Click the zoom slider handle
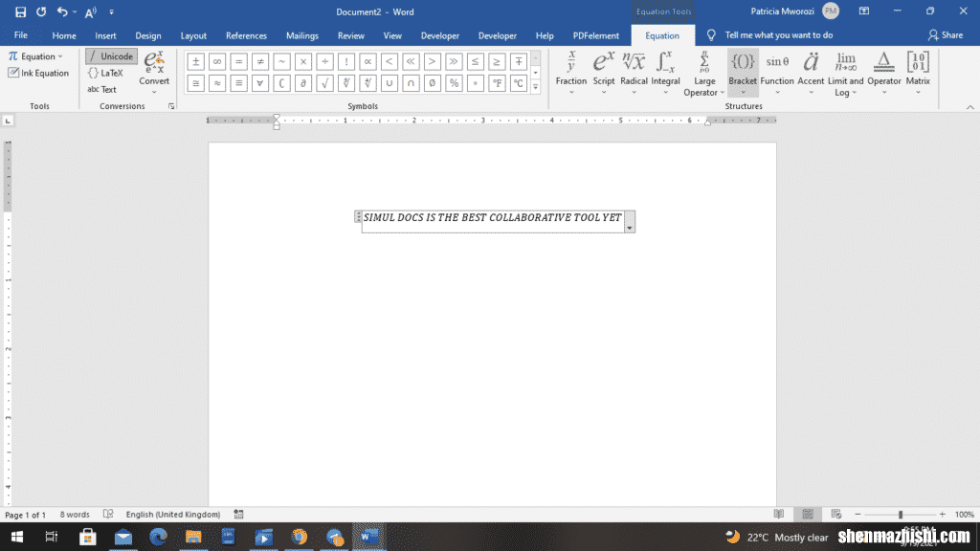The image size is (980, 551). pyautogui.click(x=901, y=514)
